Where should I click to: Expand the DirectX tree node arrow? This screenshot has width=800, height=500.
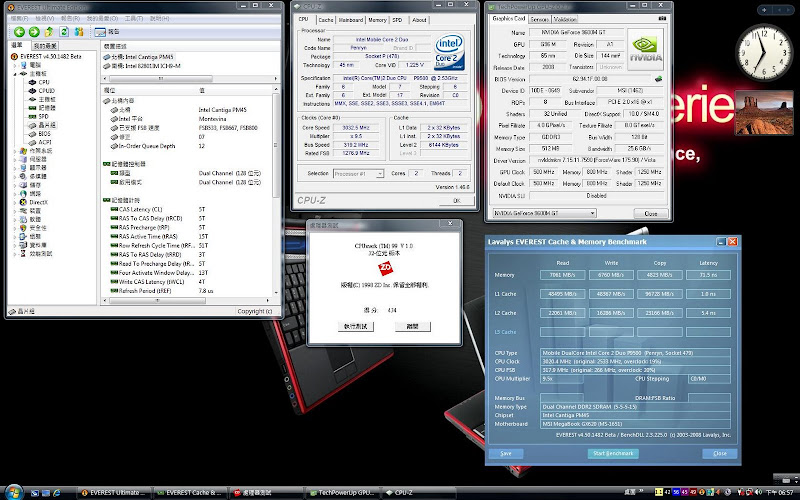[x=15, y=202]
